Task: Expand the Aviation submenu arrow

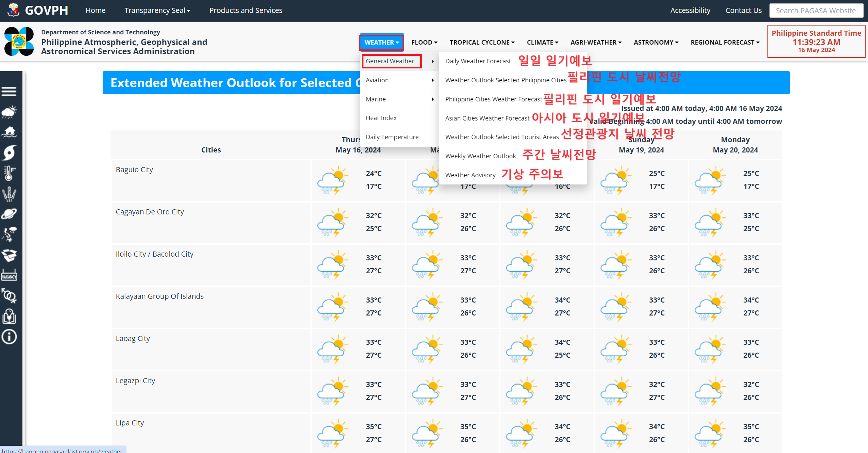Action: [432, 80]
